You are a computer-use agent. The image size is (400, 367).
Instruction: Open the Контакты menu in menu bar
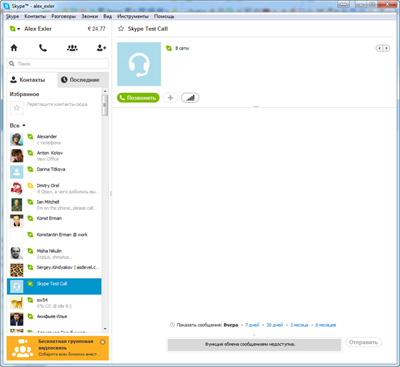(35, 16)
